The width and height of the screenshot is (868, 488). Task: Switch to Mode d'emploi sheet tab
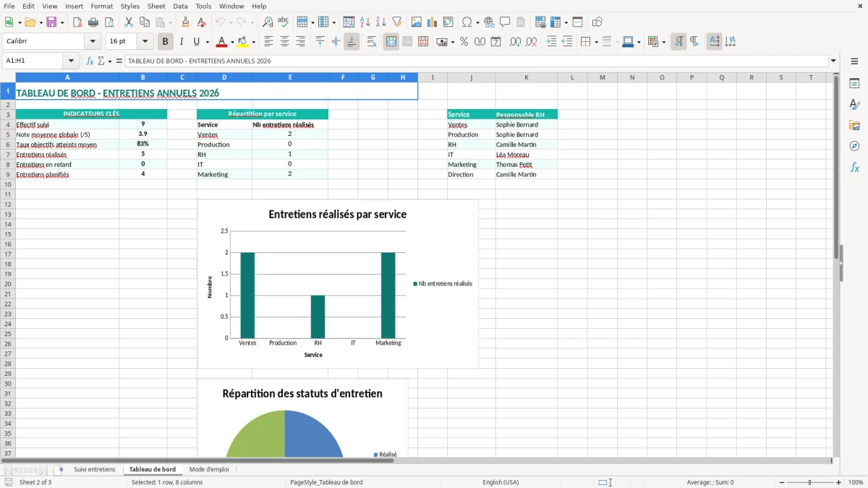209,469
